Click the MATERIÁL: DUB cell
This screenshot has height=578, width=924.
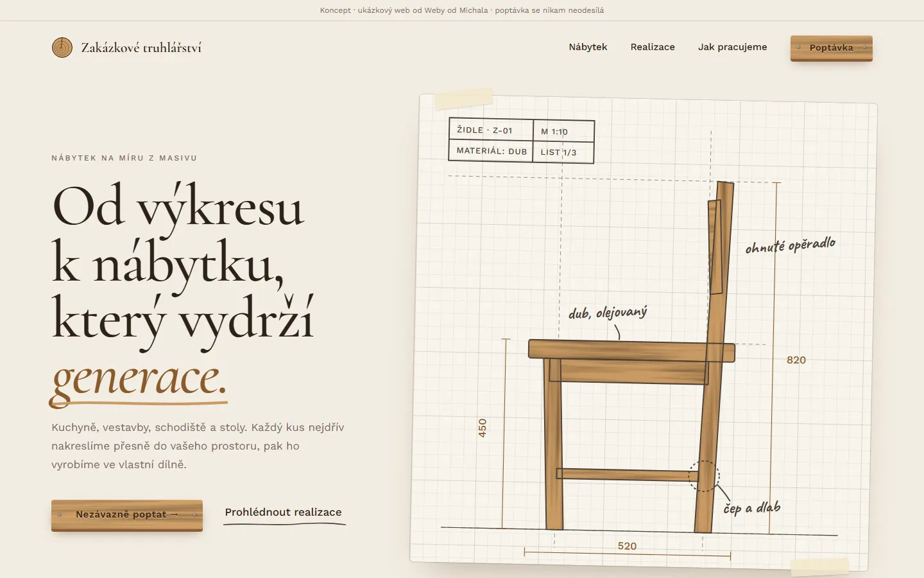491,151
